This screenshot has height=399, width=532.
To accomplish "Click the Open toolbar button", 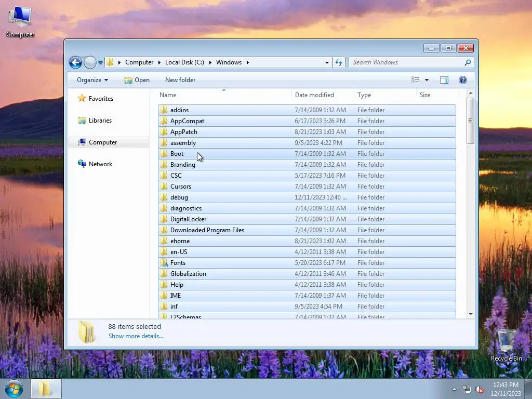I will coord(137,80).
